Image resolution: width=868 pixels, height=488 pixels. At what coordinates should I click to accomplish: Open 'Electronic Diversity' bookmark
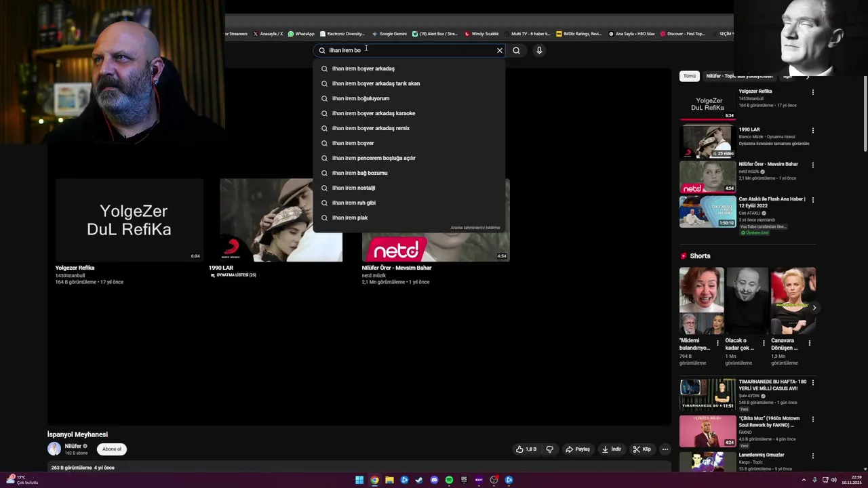342,34
